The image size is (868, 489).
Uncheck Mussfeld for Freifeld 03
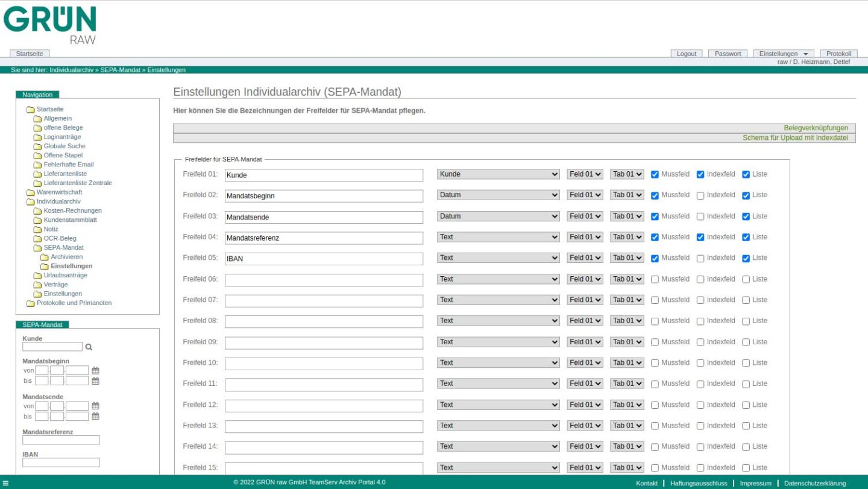pos(655,216)
